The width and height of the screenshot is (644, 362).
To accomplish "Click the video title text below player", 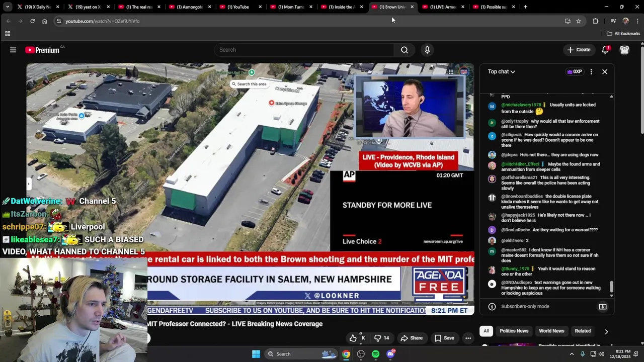I will (x=235, y=324).
